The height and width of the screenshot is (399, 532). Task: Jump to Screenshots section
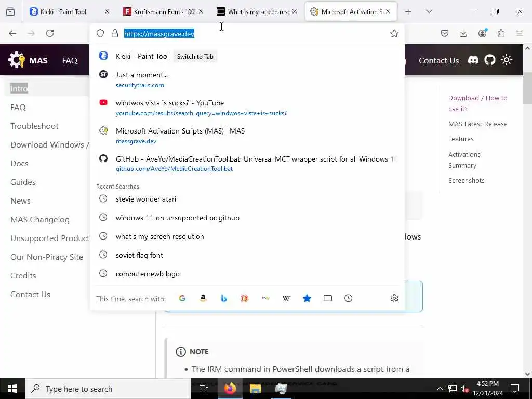coord(466,180)
